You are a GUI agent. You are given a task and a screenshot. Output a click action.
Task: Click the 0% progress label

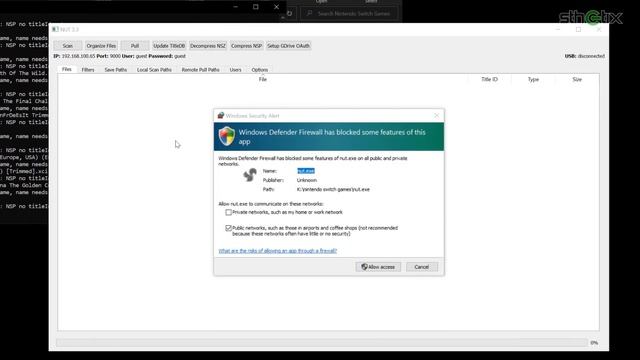[594, 343]
